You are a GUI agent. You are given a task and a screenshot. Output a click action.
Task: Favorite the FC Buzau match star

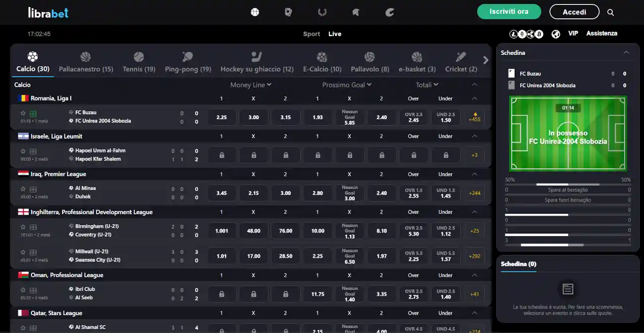click(x=23, y=113)
